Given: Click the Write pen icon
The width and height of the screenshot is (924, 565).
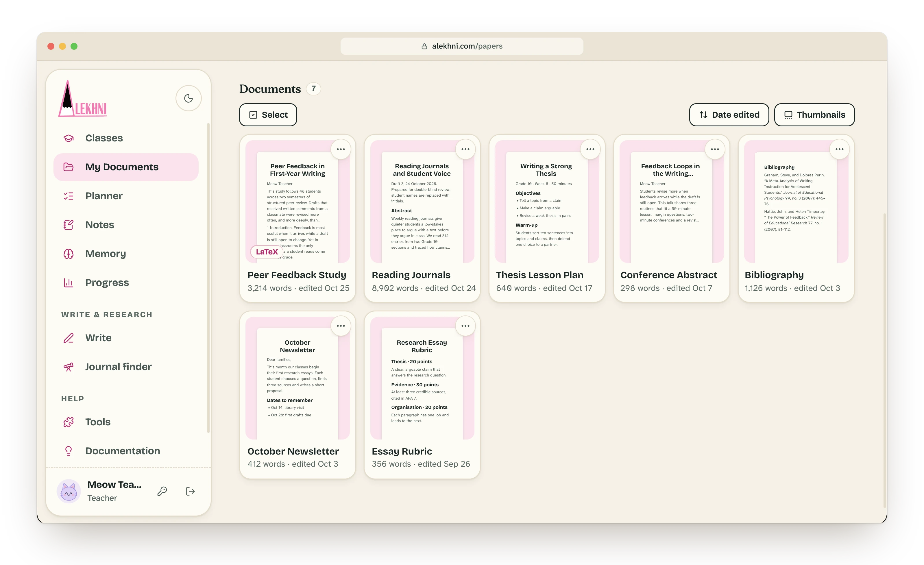Looking at the screenshot, I should pyautogui.click(x=69, y=338).
